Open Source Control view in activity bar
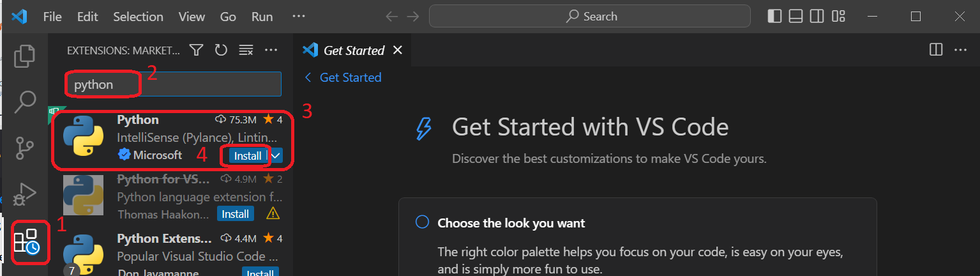Viewport: 980px width, 276px height. (25, 147)
